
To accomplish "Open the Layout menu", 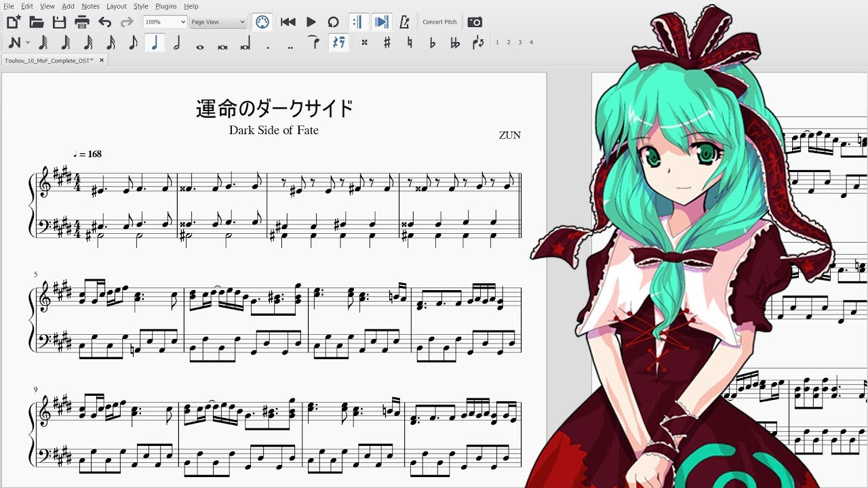I will point(117,6).
